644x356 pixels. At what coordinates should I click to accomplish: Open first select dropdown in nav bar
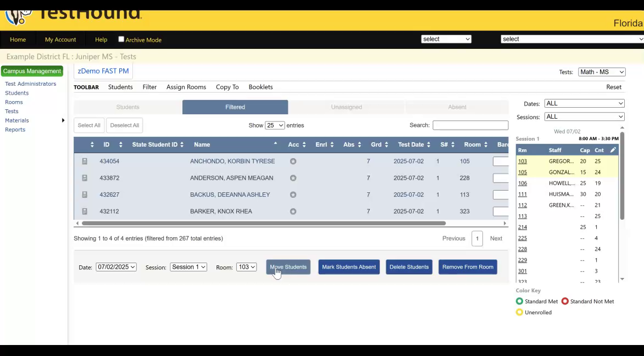pos(446,39)
